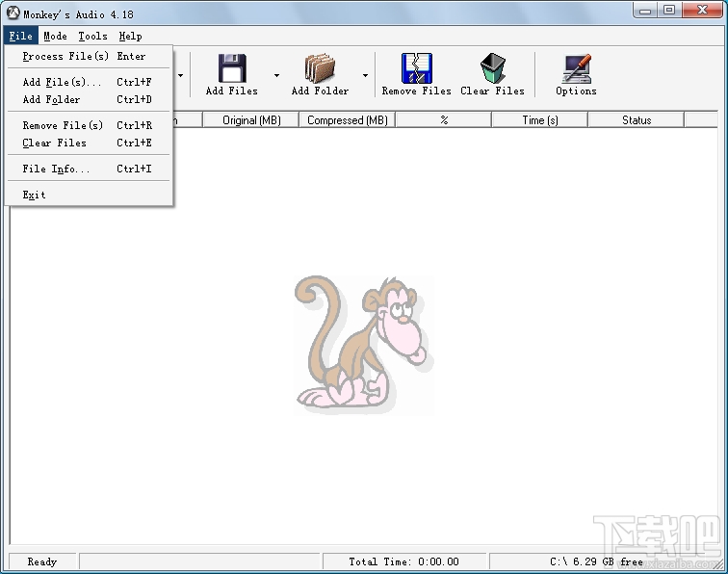The image size is (728, 574).
Task: Sort by Compressed (MB) column header
Action: (348, 120)
